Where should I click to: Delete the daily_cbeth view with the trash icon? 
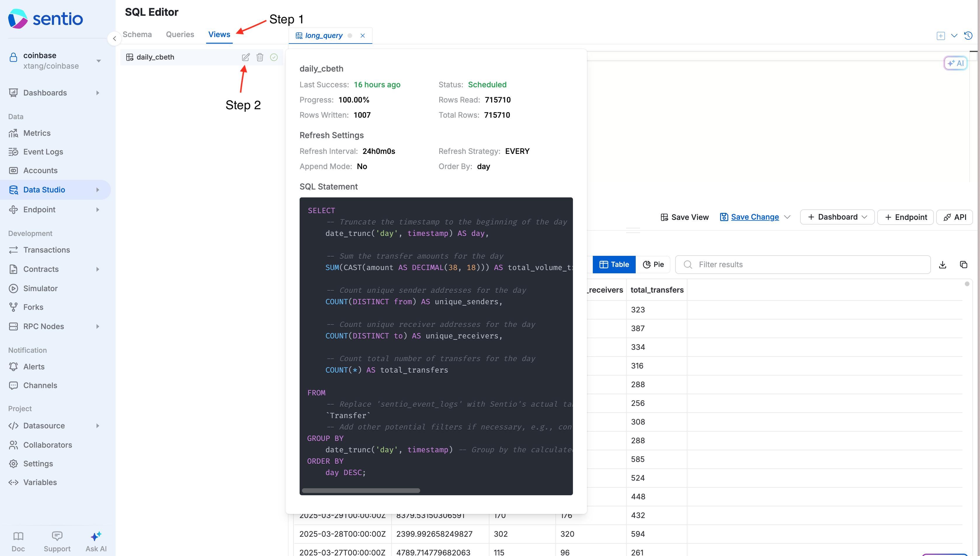[260, 57]
